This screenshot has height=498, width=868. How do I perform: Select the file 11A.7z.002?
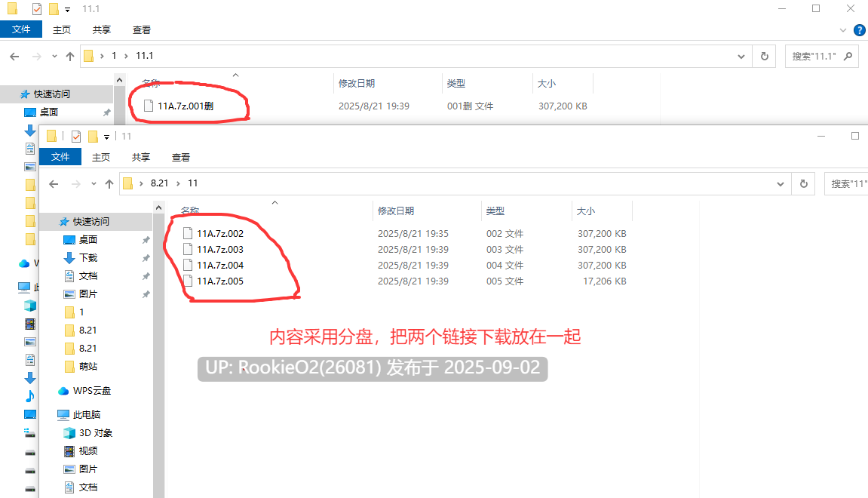(x=213, y=233)
